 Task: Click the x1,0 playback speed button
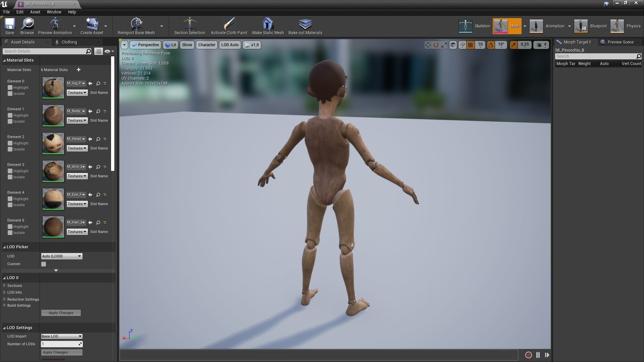point(252,45)
